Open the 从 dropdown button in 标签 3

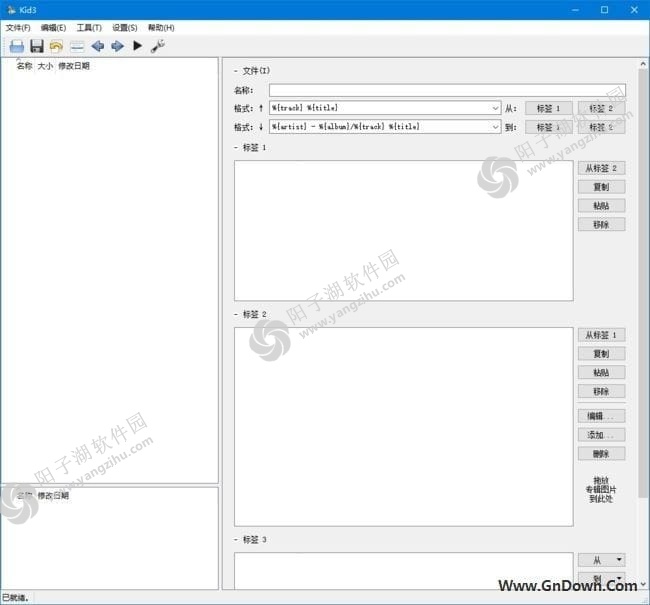(x=601, y=560)
